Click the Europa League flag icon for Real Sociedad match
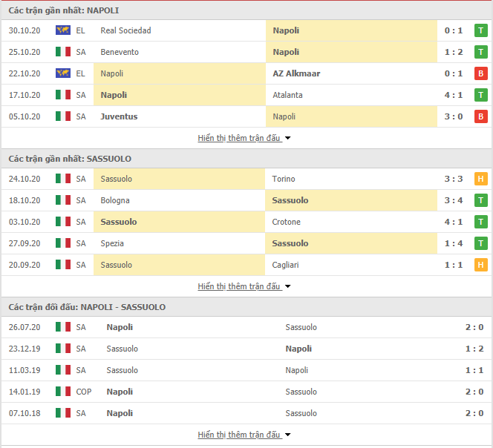Screen dimensions: 493x448 [x=63, y=30]
